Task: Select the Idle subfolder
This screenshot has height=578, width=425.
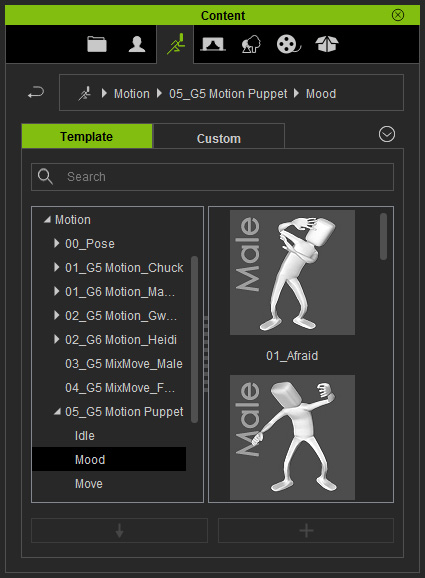Action: tap(85, 435)
